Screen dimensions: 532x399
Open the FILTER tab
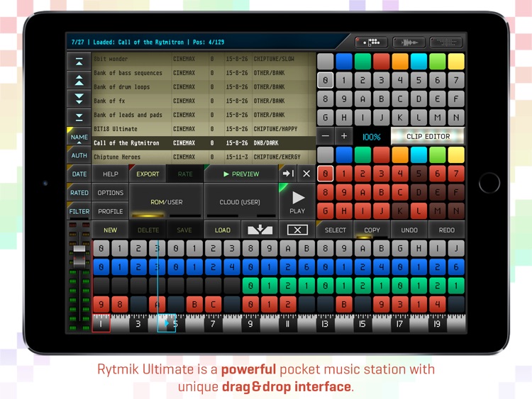(79, 211)
